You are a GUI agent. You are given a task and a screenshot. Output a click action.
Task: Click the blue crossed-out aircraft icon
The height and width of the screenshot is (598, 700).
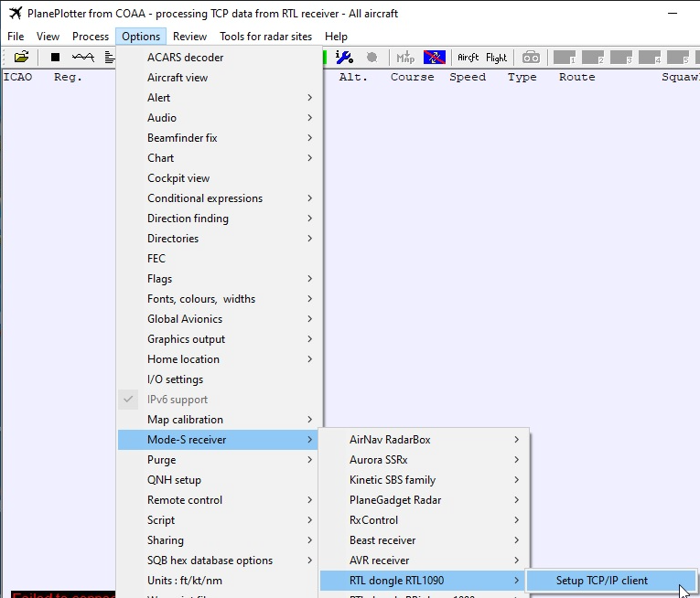tap(435, 57)
